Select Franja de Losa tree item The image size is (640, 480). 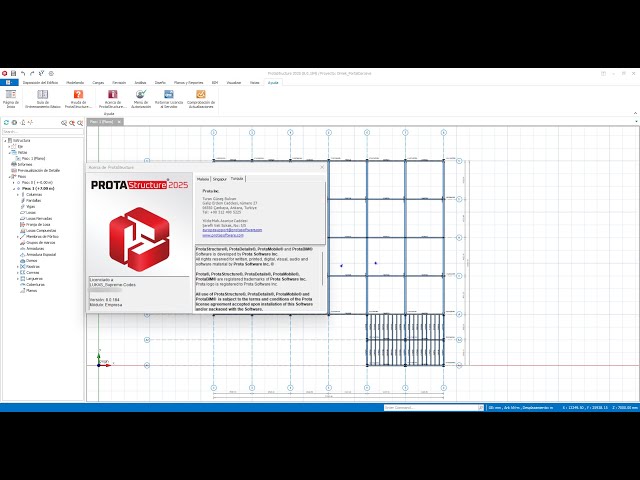point(38,224)
